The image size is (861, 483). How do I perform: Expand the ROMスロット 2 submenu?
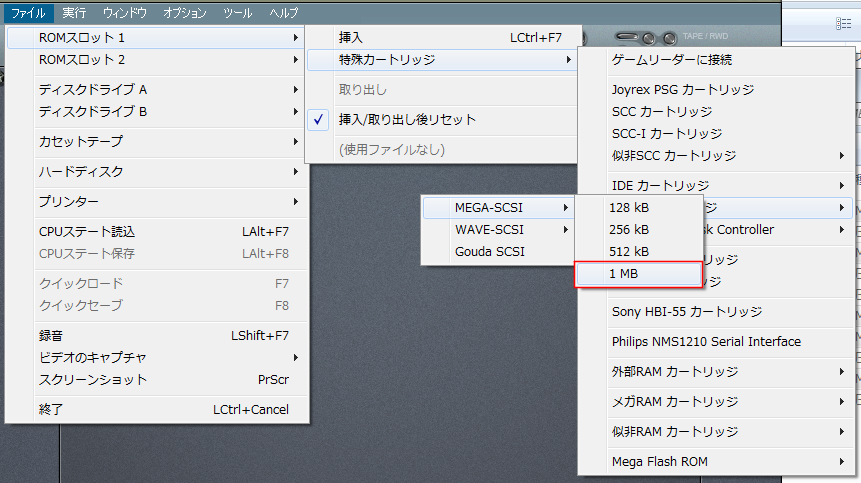(156, 60)
